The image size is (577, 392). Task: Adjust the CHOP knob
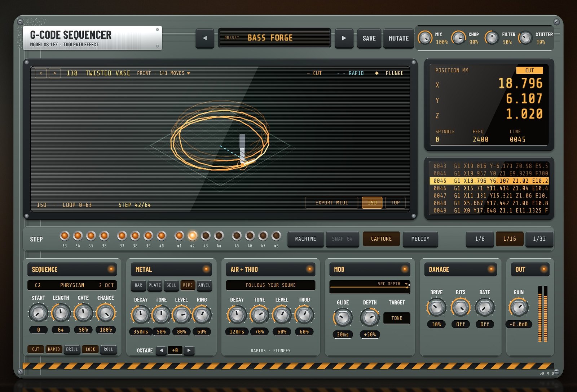458,38
